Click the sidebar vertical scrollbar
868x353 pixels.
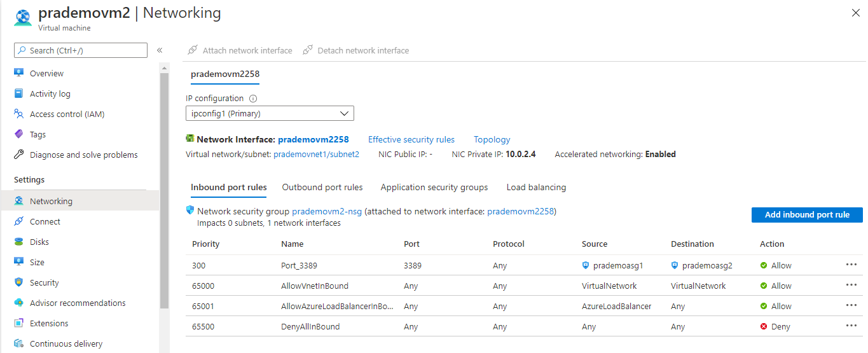[164, 191]
